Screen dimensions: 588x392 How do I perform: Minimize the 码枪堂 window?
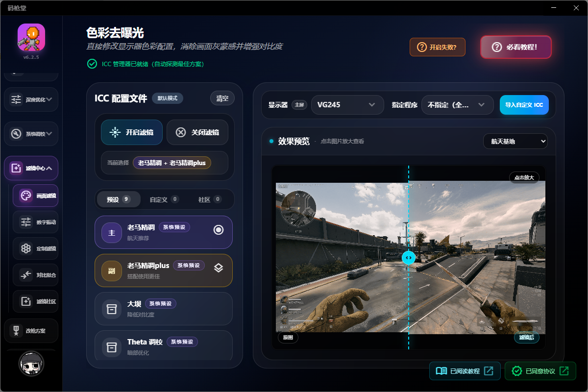[553, 8]
